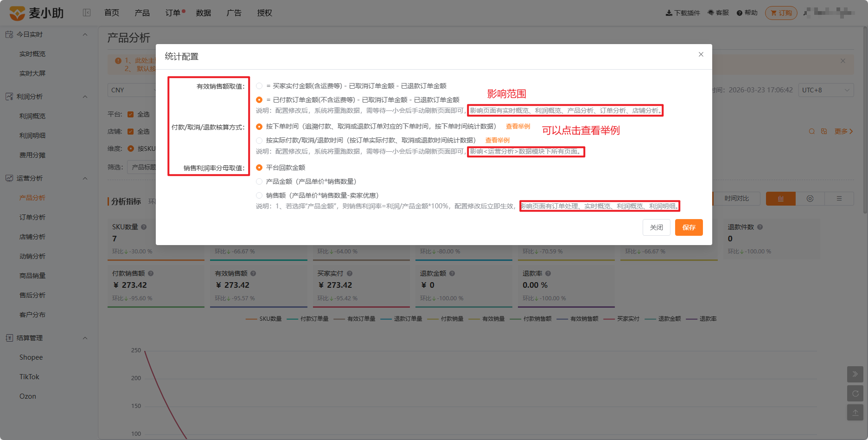Click the refresh floating button

(x=855, y=394)
